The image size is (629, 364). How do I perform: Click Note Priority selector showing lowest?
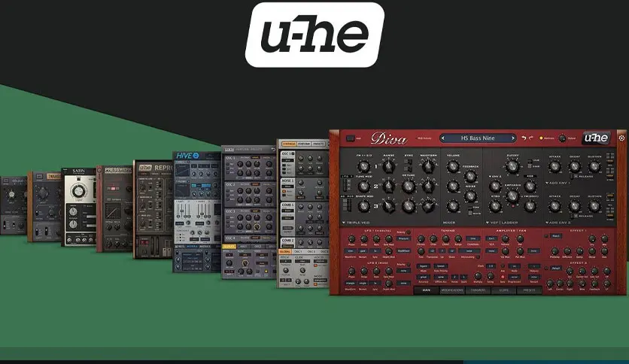point(440,266)
